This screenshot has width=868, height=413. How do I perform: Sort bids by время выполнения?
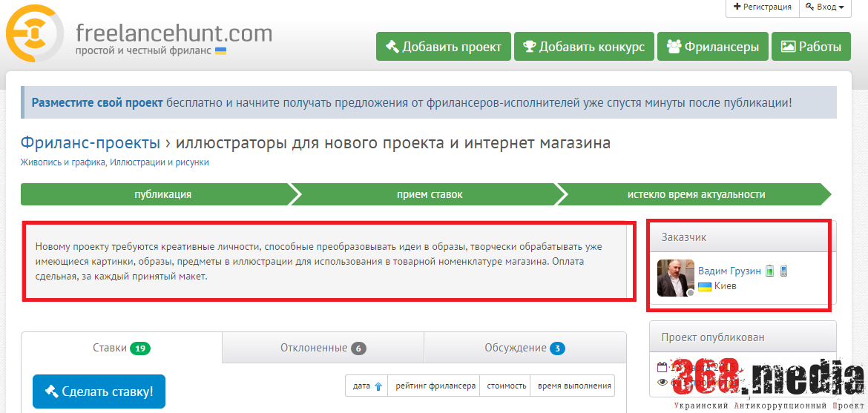tap(574, 386)
